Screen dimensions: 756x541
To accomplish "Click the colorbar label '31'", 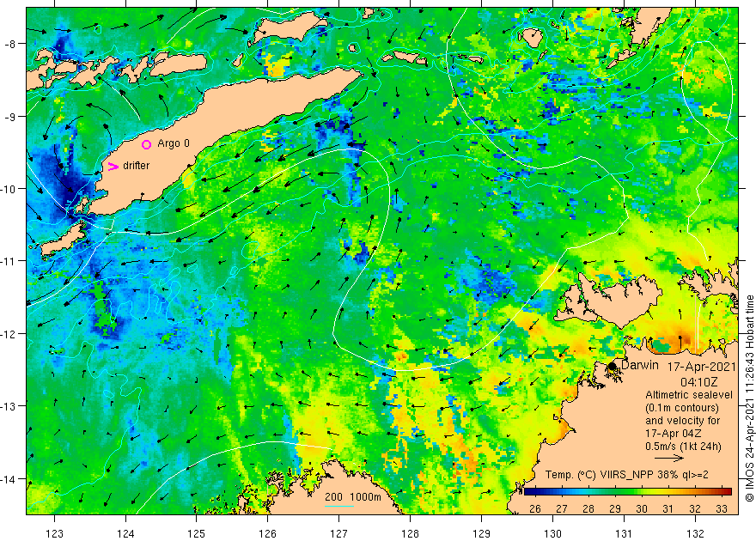I will (668, 508).
